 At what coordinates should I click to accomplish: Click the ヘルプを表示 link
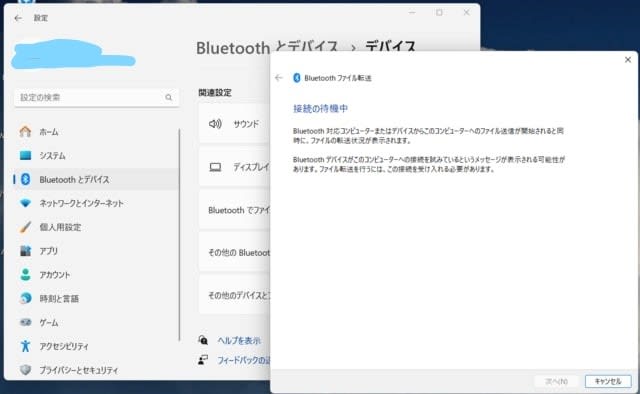pos(239,341)
